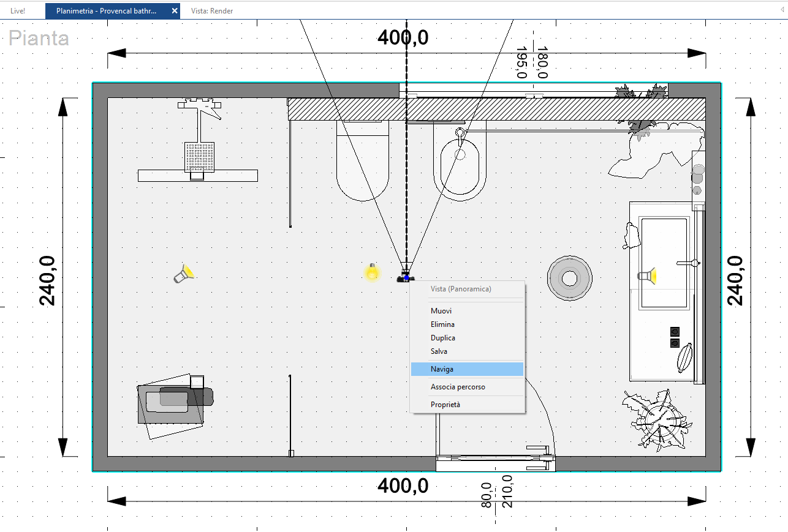Screen dimensions: 788x532
Task: Select the left spotlight lamp icon
Action: tap(183, 274)
